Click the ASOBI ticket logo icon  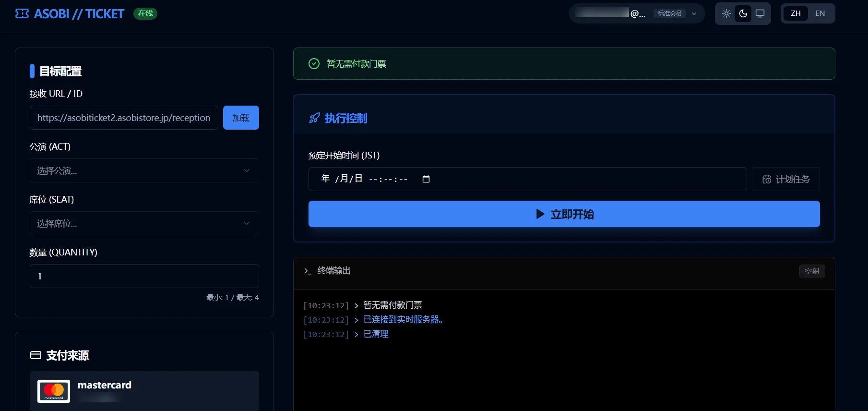pos(22,14)
